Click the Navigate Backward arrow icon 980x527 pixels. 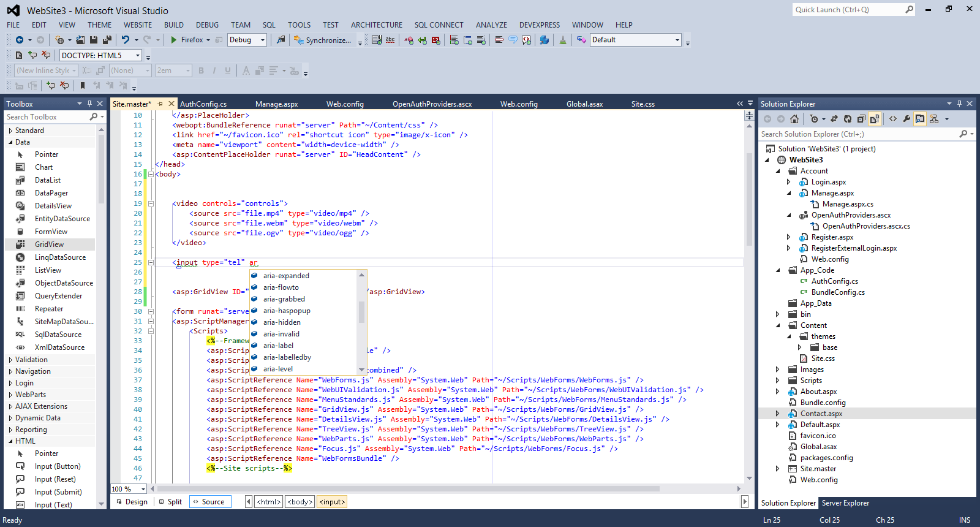(20, 40)
